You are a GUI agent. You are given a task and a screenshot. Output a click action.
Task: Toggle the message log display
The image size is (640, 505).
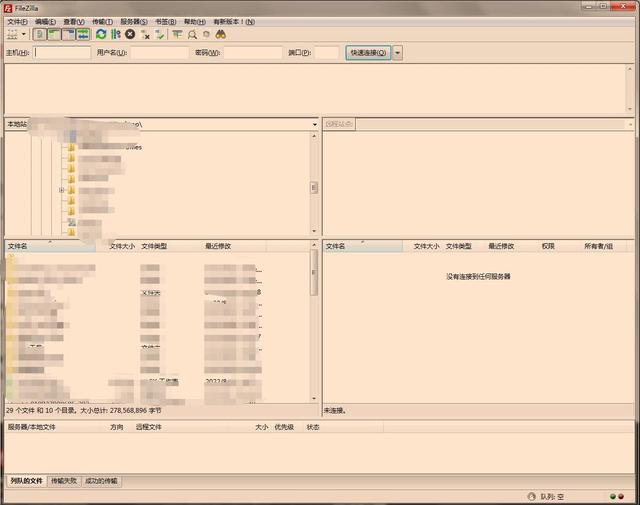click(40, 34)
